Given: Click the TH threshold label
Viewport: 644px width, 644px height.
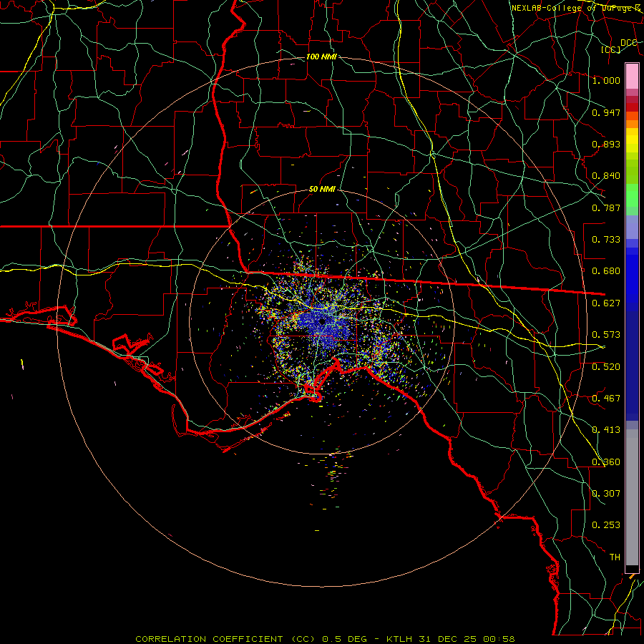Looking at the screenshot, I should (x=615, y=557).
